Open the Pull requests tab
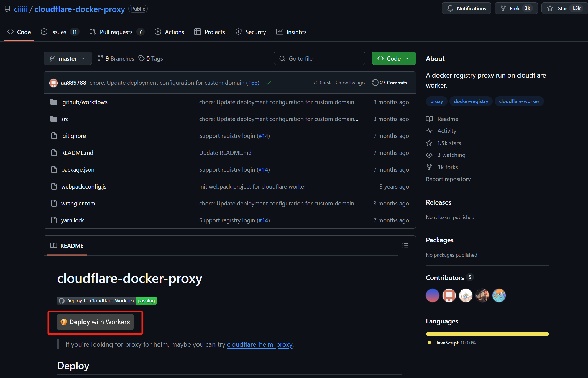Image resolution: width=588 pixels, height=378 pixels. (116, 32)
